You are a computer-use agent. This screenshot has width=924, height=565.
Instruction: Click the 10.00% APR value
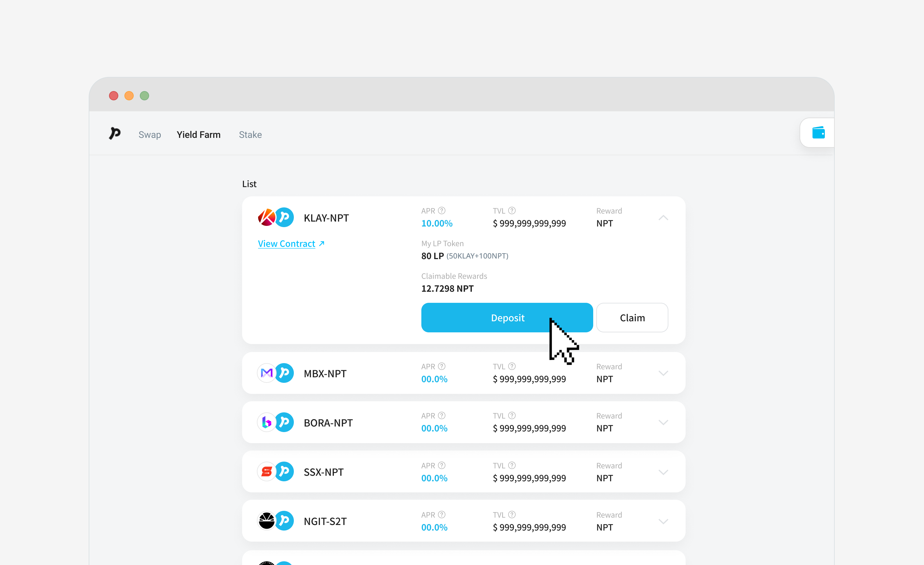(x=437, y=223)
